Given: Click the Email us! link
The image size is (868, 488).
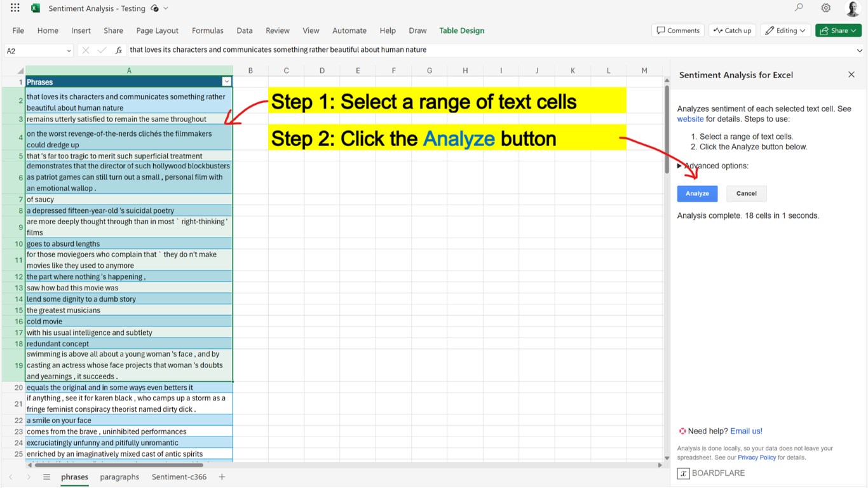Looking at the screenshot, I should pyautogui.click(x=746, y=431).
